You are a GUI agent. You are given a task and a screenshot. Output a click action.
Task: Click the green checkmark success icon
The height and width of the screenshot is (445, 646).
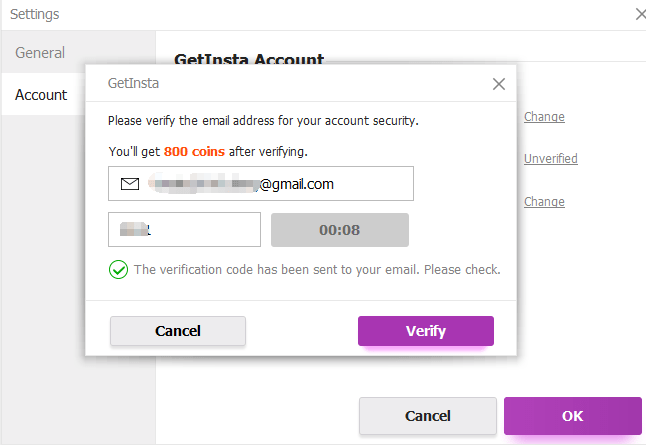pos(118,269)
